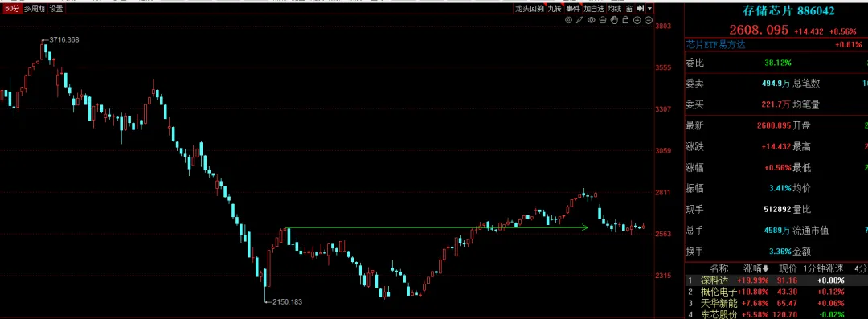Click the 存储芯片 886042 title
This screenshot has width=868, height=319.
point(788,10)
